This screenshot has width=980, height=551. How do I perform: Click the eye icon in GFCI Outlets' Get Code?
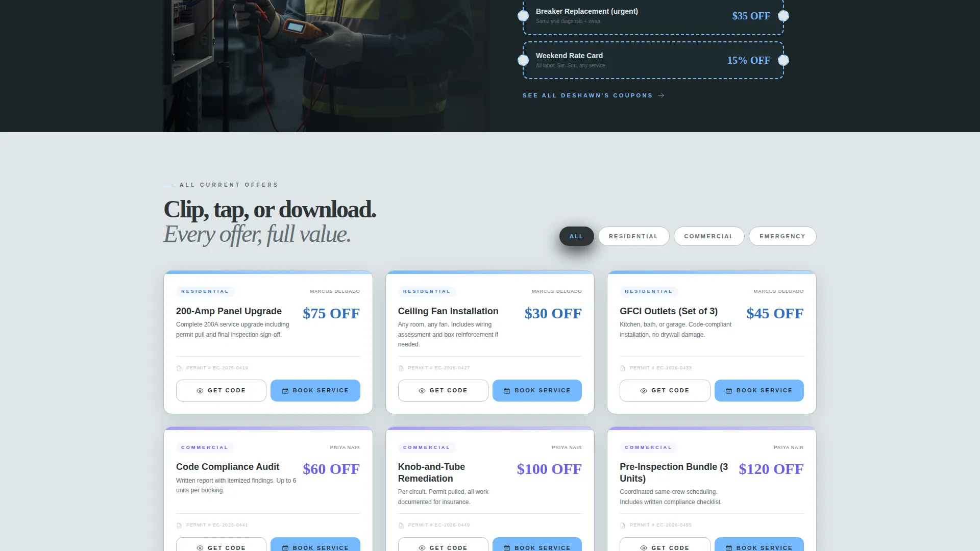(x=644, y=391)
